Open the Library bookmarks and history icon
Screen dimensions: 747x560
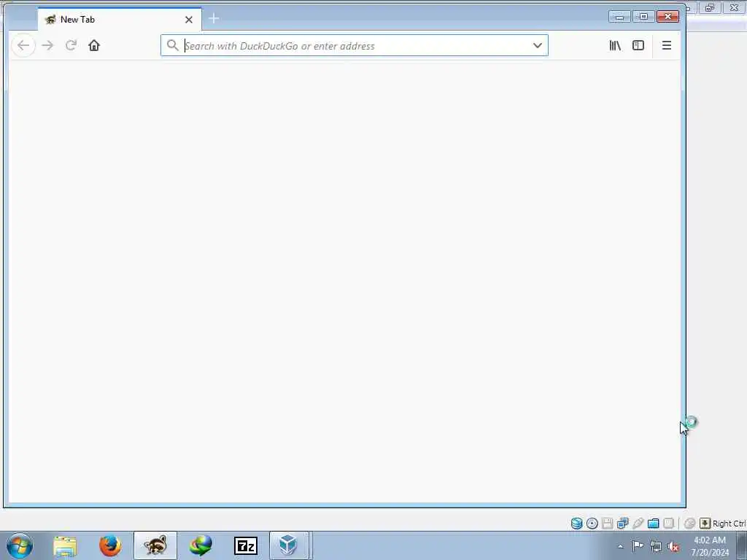(x=615, y=46)
